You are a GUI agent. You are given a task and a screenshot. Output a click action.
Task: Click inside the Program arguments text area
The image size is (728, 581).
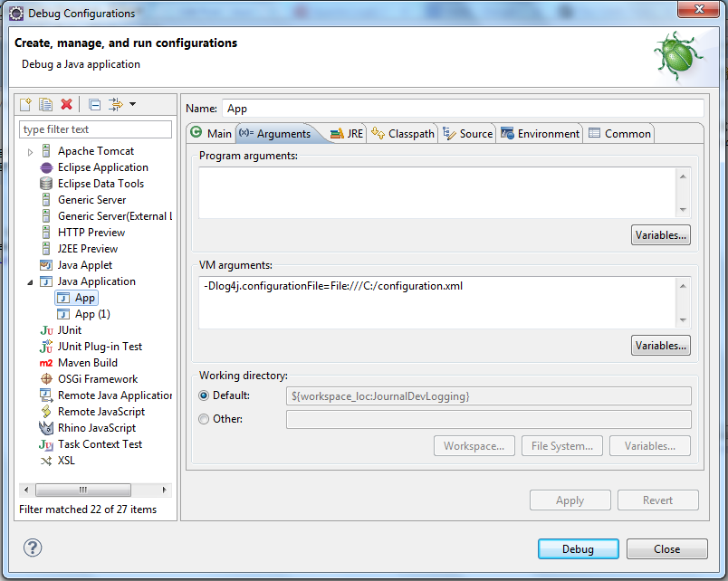437,193
